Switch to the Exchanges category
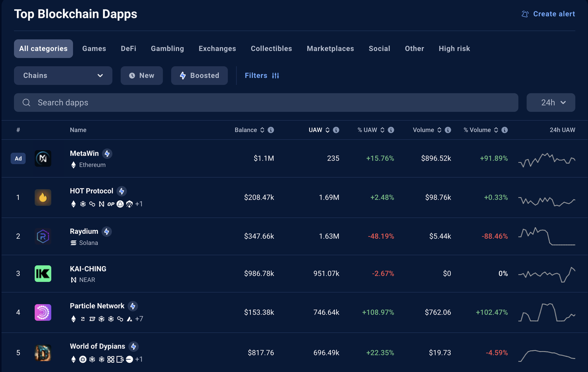This screenshot has height=372, width=588. (x=217, y=48)
